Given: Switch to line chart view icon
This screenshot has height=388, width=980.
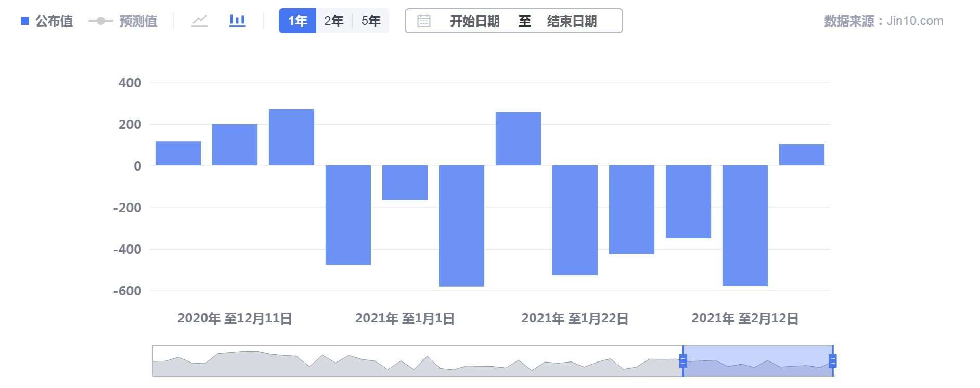Looking at the screenshot, I should [200, 21].
